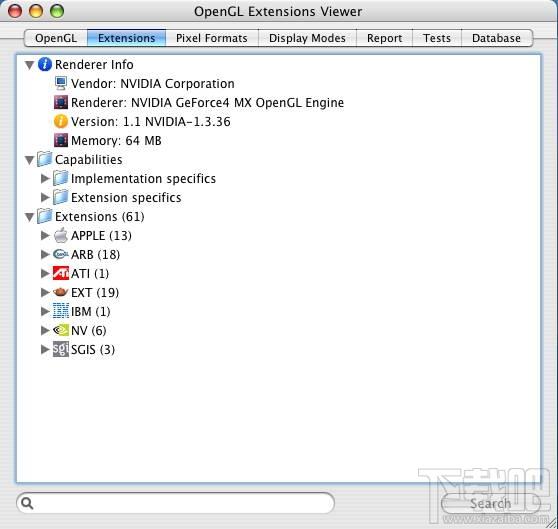Select the Capabilities label
558x529 pixels.
pos(89,159)
